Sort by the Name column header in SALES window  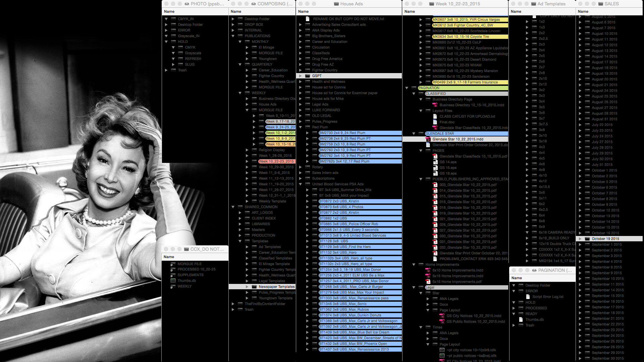583,11
